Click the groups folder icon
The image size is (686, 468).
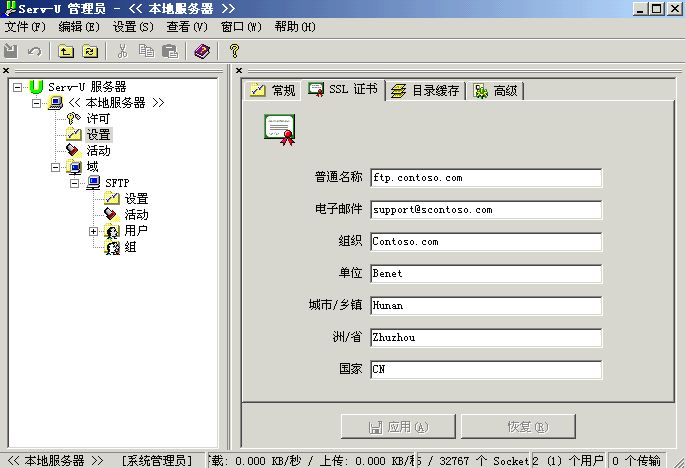pyautogui.click(x=112, y=247)
